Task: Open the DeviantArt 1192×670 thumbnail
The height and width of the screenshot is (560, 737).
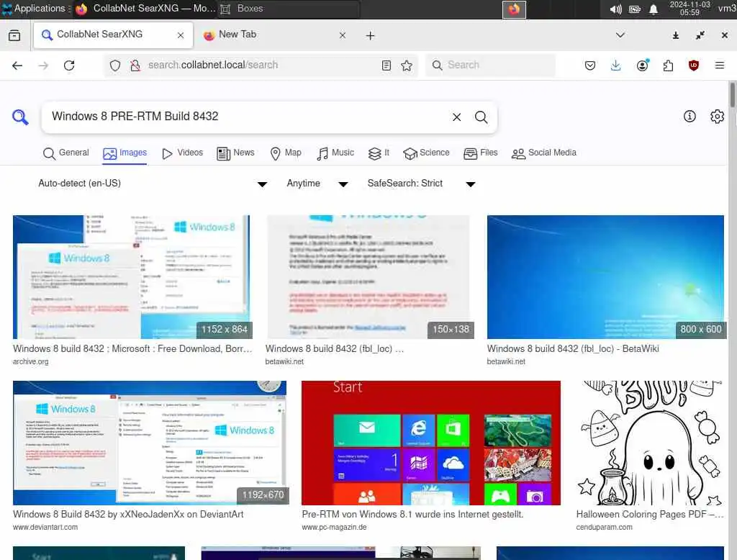Action: (150, 443)
